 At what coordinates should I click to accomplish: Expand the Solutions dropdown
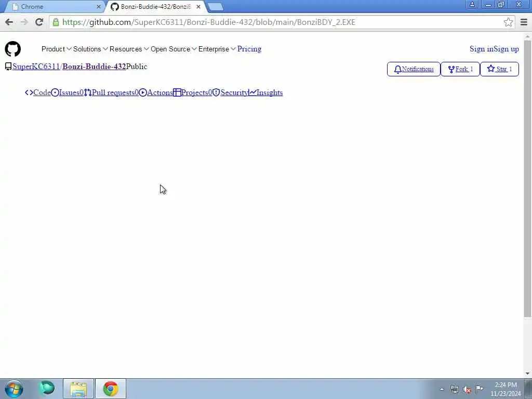coord(90,49)
